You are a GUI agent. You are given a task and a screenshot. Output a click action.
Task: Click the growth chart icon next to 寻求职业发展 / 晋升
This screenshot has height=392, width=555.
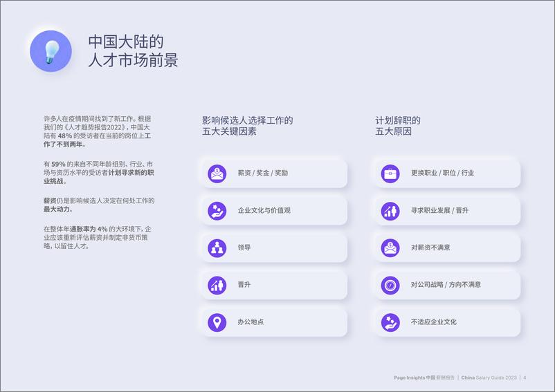point(390,211)
